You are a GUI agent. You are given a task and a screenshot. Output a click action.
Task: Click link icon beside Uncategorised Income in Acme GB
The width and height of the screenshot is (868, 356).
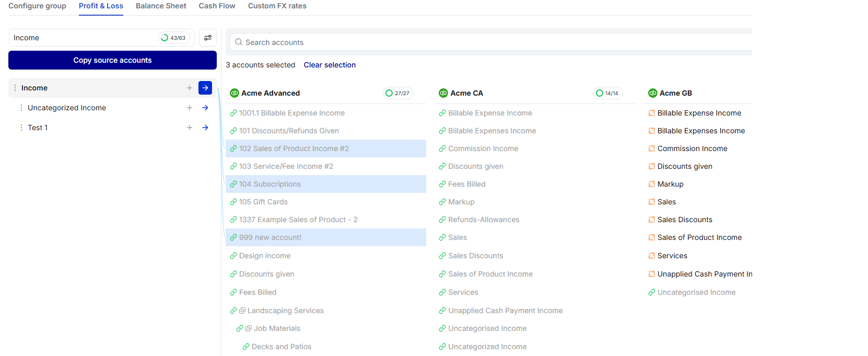(x=652, y=292)
